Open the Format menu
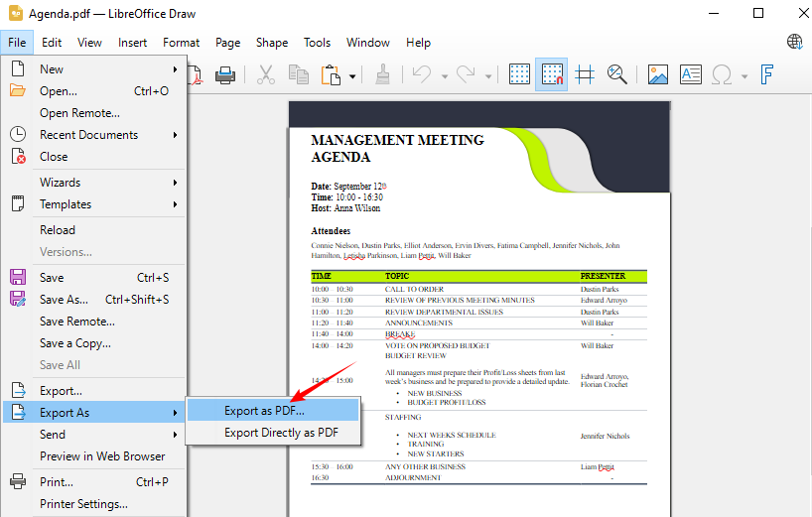Screen dimensions: 812x517 tap(182, 43)
